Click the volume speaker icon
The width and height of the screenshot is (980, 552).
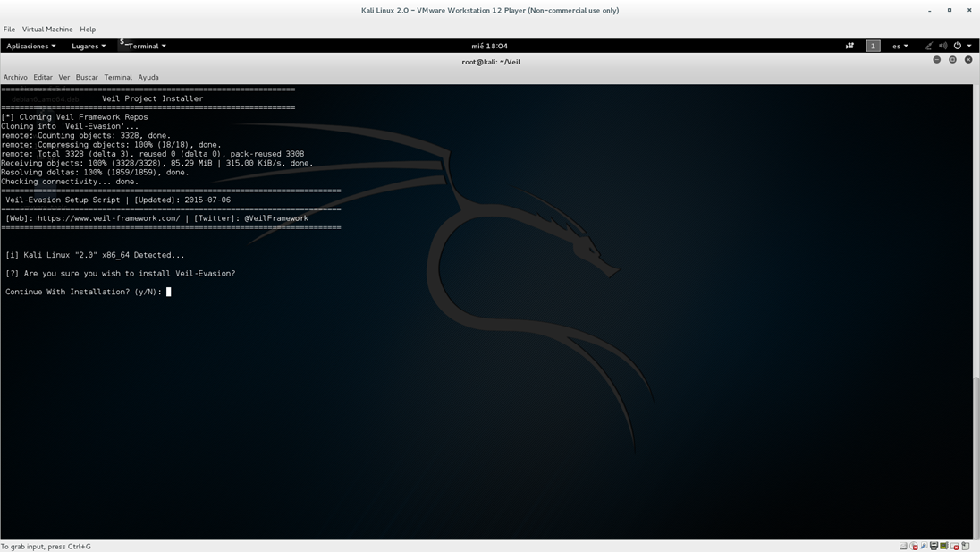coord(943,46)
